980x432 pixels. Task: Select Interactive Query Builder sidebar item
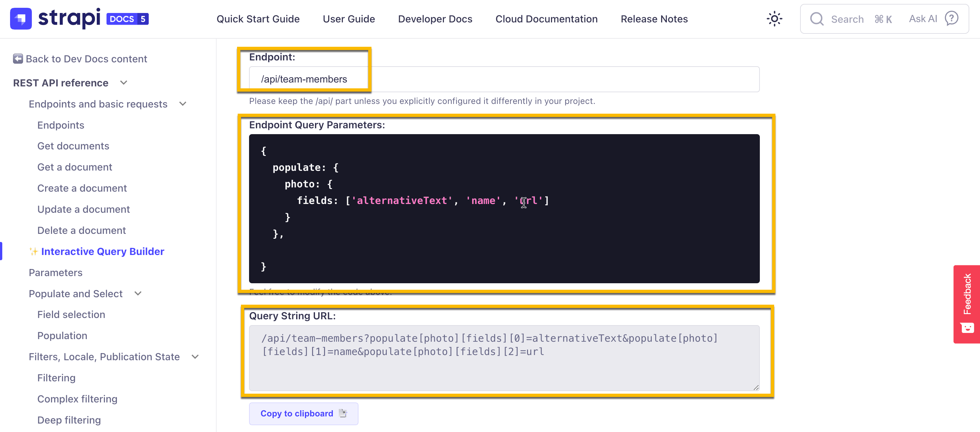click(x=103, y=251)
